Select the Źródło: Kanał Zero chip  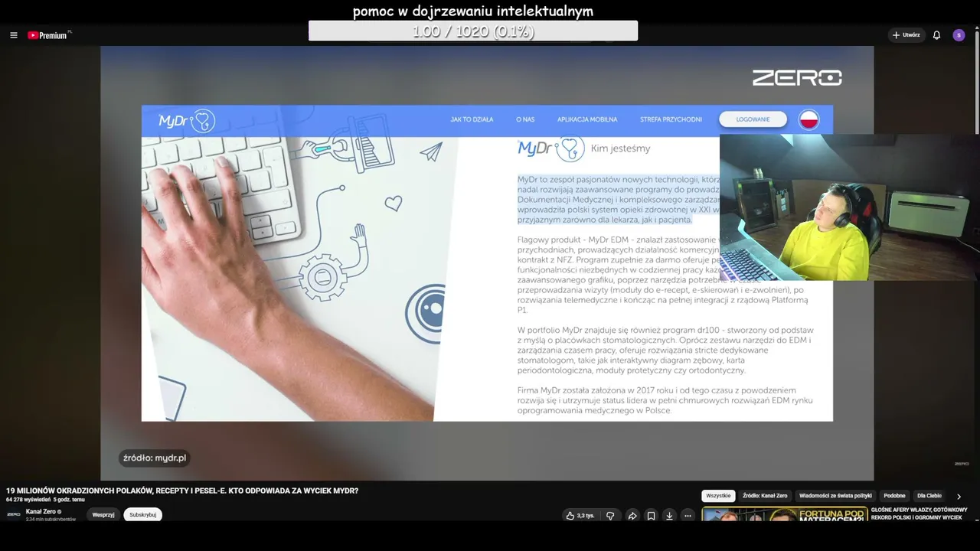[765, 496]
